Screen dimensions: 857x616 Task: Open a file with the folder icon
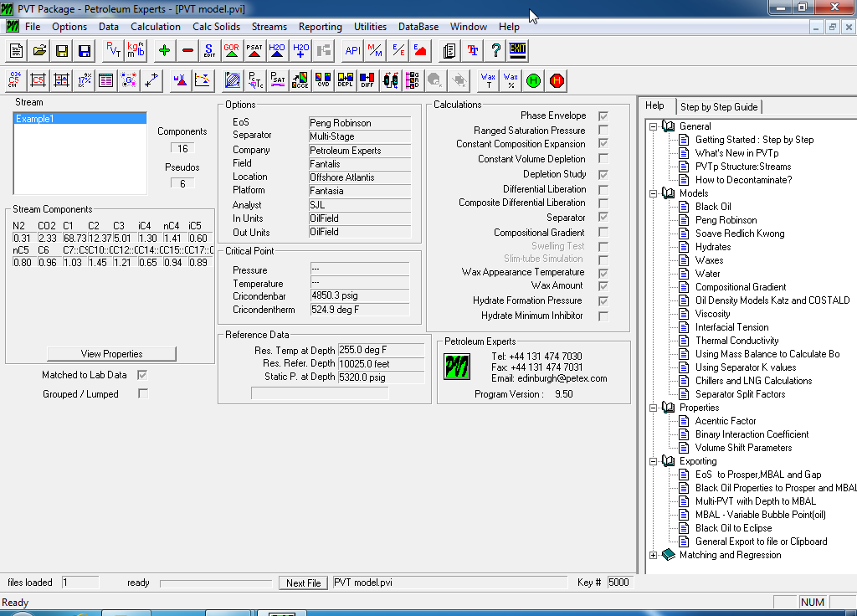39,51
